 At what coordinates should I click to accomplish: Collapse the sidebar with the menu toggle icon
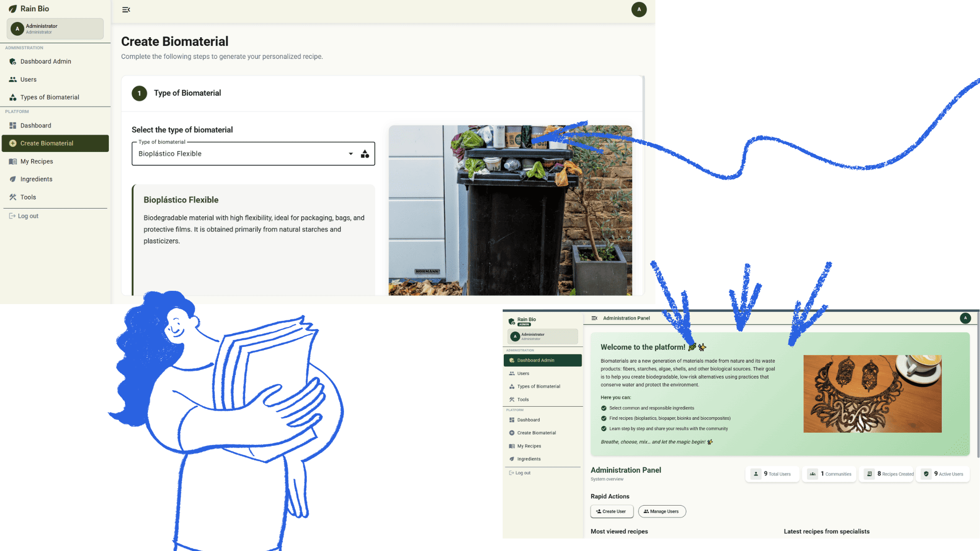(x=126, y=10)
